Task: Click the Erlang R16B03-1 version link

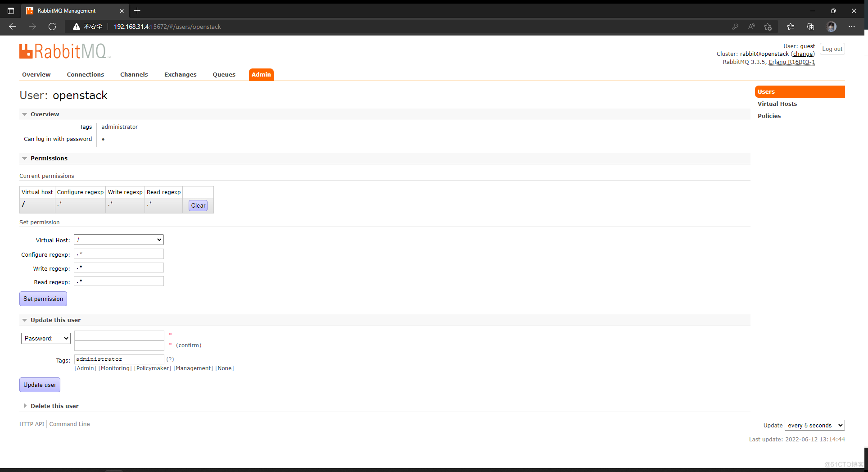Action: [792, 62]
